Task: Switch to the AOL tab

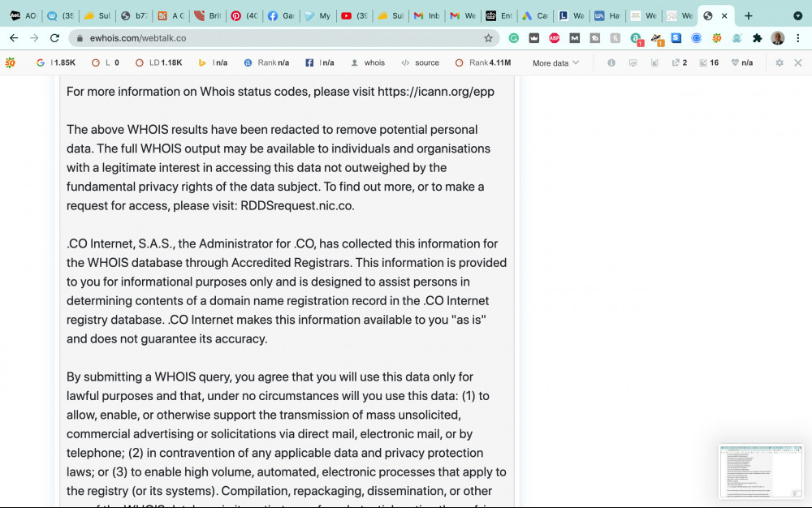Action: coord(24,16)
